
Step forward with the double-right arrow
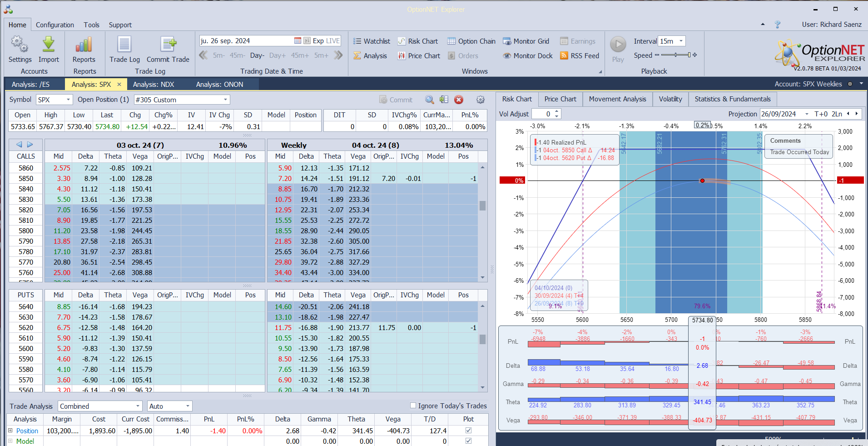coord(338,55)
